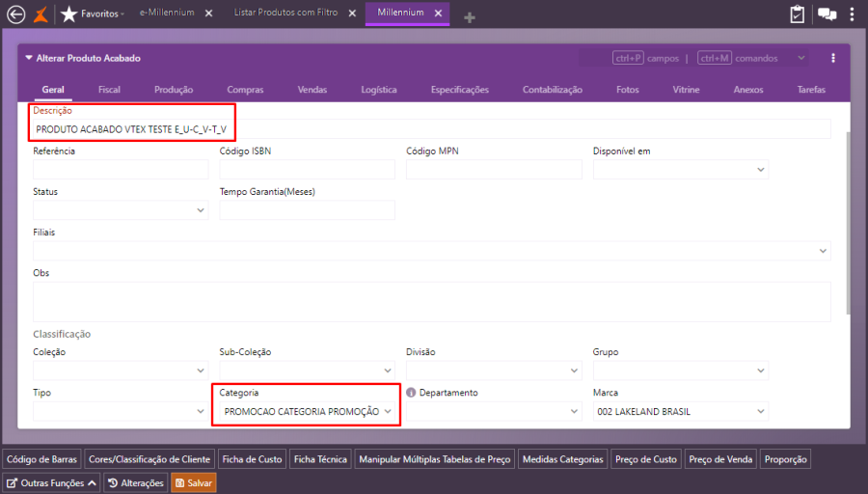Click the Proporção button
This screenshot has height=494, width=868.
coord(785,459)
